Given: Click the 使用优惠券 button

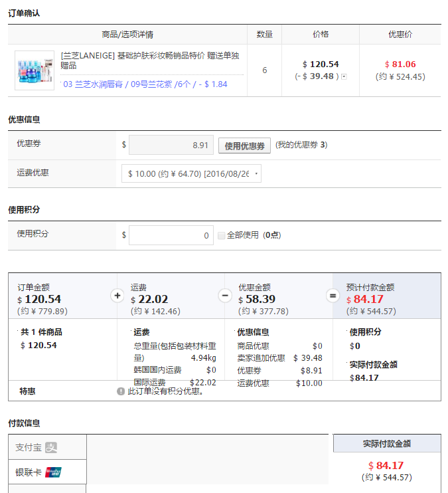Looking at the screenshot, I should click(244, 146).
